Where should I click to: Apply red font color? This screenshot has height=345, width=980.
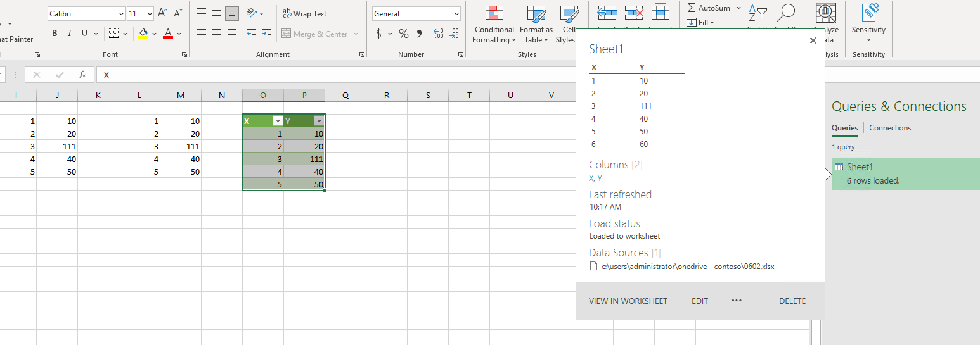[x=168, y=34]
